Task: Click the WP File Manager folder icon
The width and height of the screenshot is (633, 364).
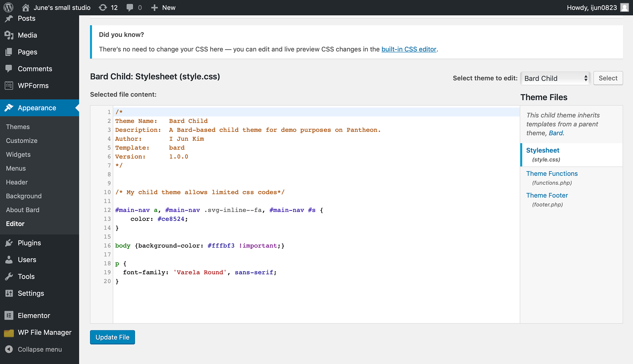Action: (x=9, y=333)
